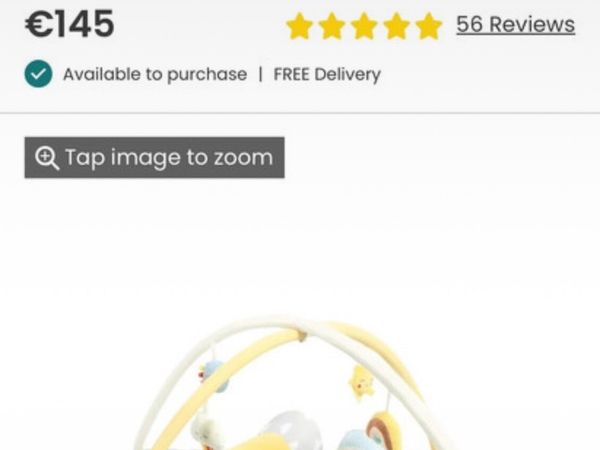Screen dimensions: 600x450
Task: Click the yellow star toy hanging from arch
Action: 361,383
